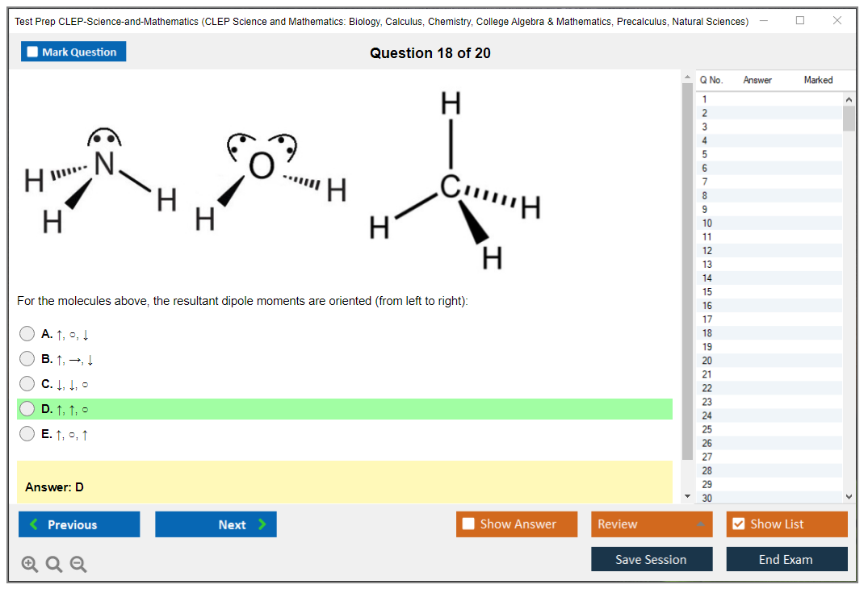Check the Mark Question checkbox

(x=33, y=52)
